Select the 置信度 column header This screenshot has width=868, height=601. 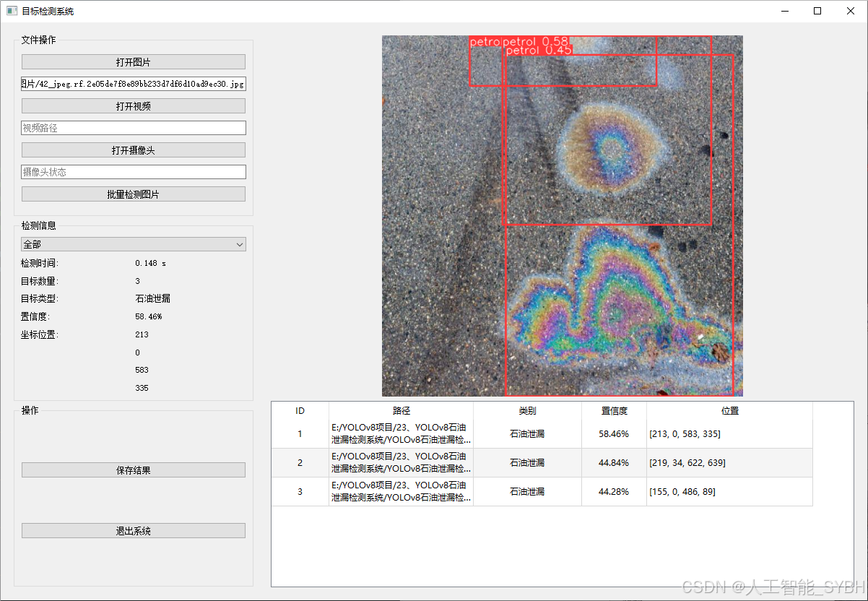[x=614, y=411]
